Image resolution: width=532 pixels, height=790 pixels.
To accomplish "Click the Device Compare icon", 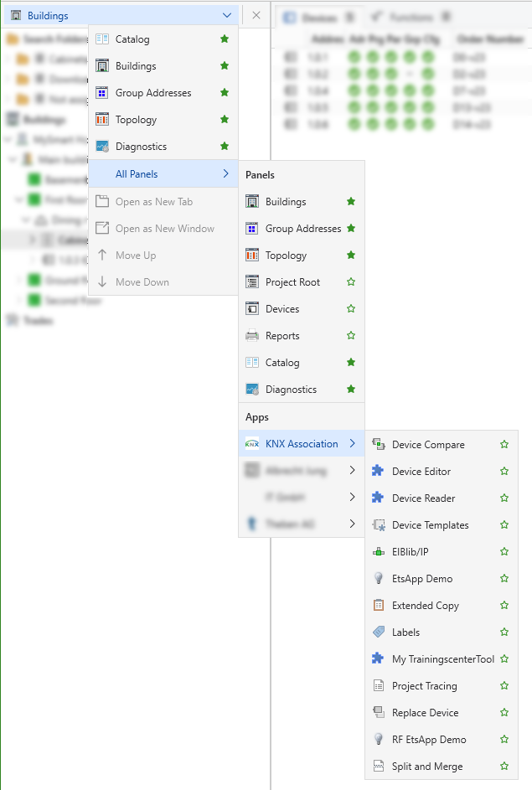I will click(379, 444).
